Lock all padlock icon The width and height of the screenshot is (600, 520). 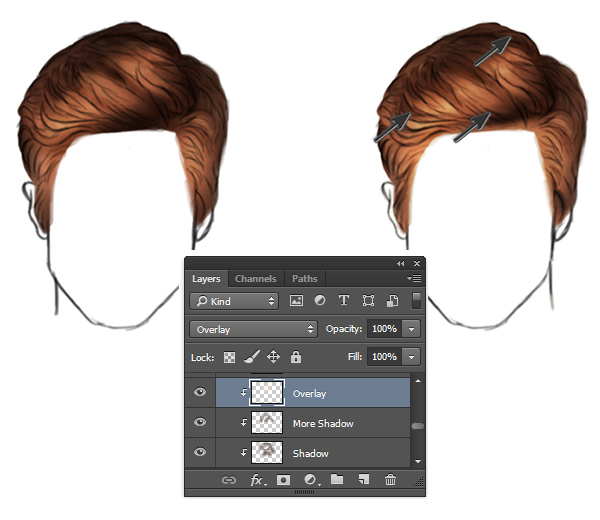pos(296,357)
